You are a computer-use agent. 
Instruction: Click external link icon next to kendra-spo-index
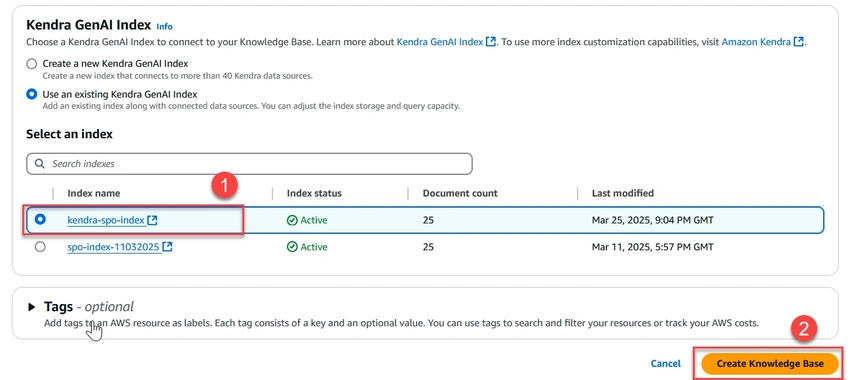pos(152,220)
